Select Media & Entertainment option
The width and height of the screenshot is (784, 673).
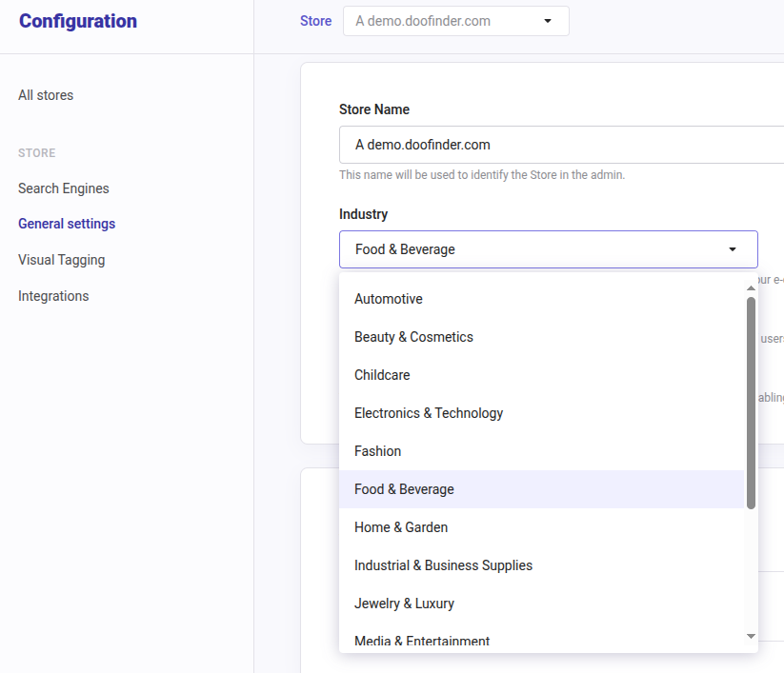(422, 642)
